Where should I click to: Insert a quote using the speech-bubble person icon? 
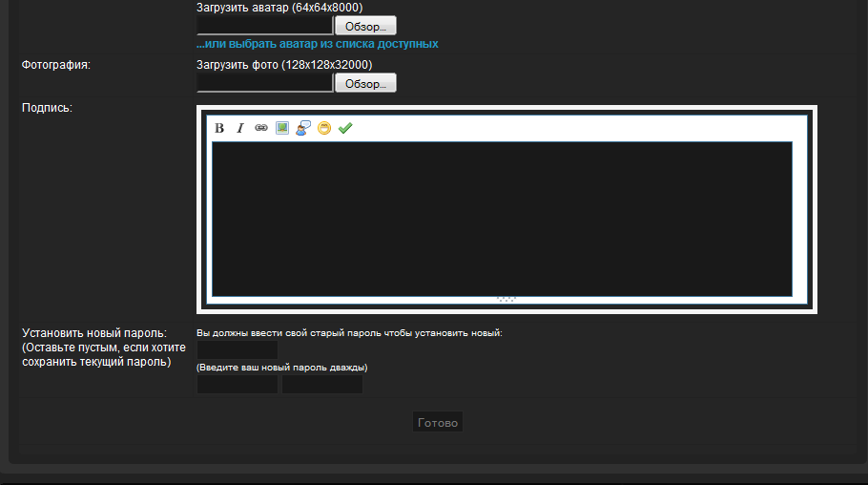click(303, 128)
